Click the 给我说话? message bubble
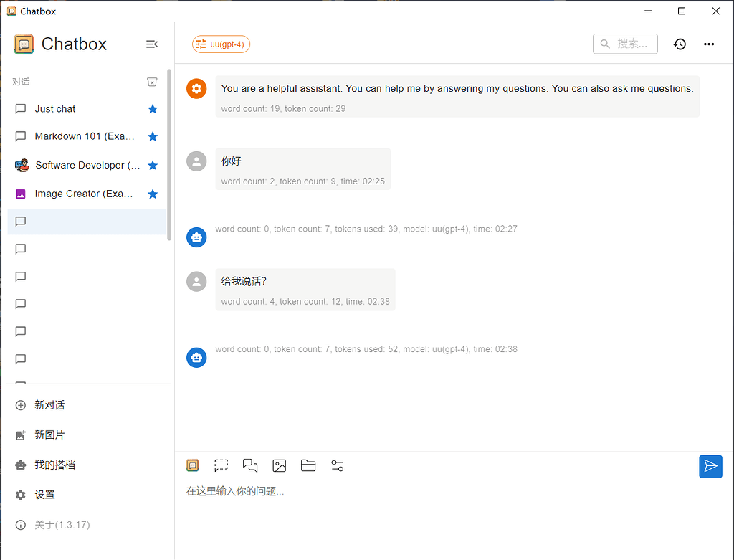The height and width of the screenshot is (560, 734). point(305,290)
